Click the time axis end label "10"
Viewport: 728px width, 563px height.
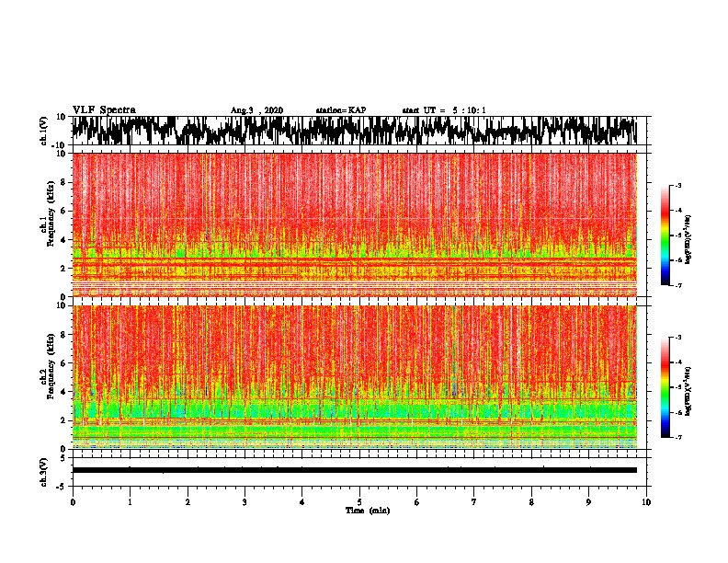646,502
